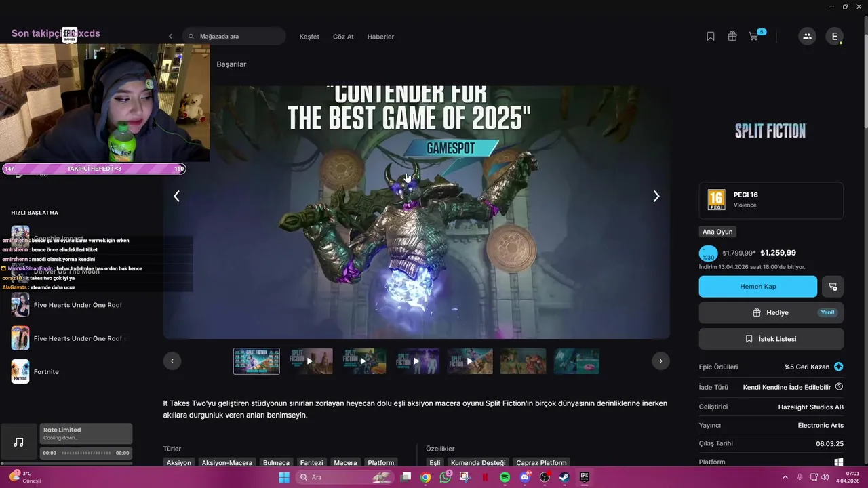The image size is (868, 488).
Task: Click the Hemen Kap buy button
Action: (x=757, y=287)
